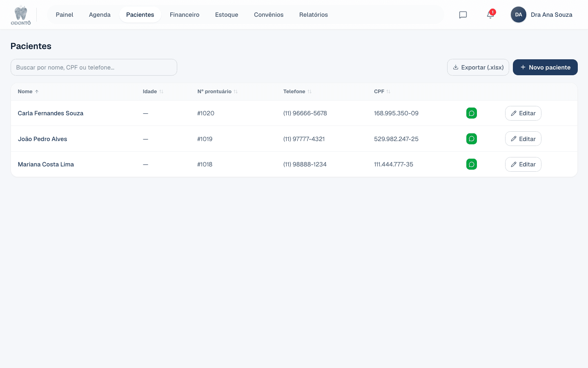The height and width of the screenshot is (368, 588).
Task: Message Mariana Costa Lima via WhatsApp icon
Action: 472,164
